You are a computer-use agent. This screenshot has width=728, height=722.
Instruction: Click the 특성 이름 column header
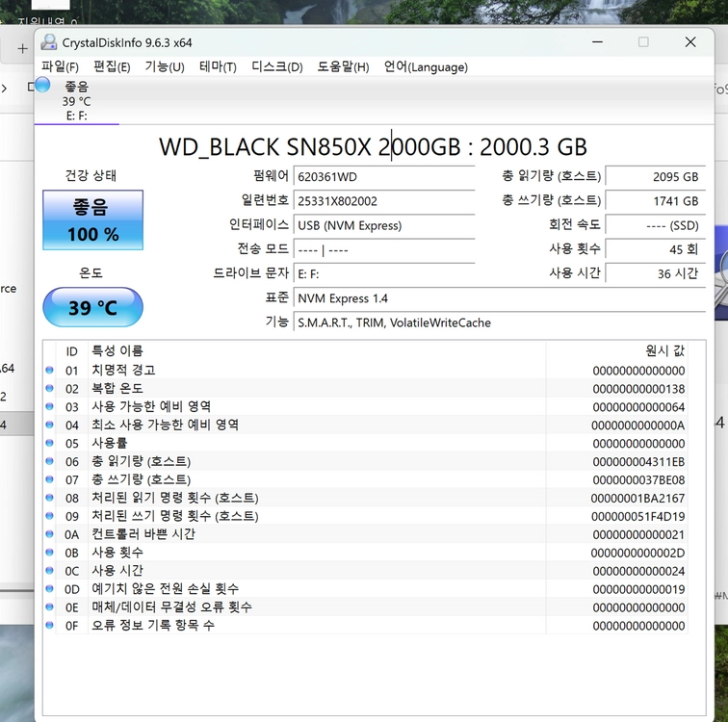(317, 350)
